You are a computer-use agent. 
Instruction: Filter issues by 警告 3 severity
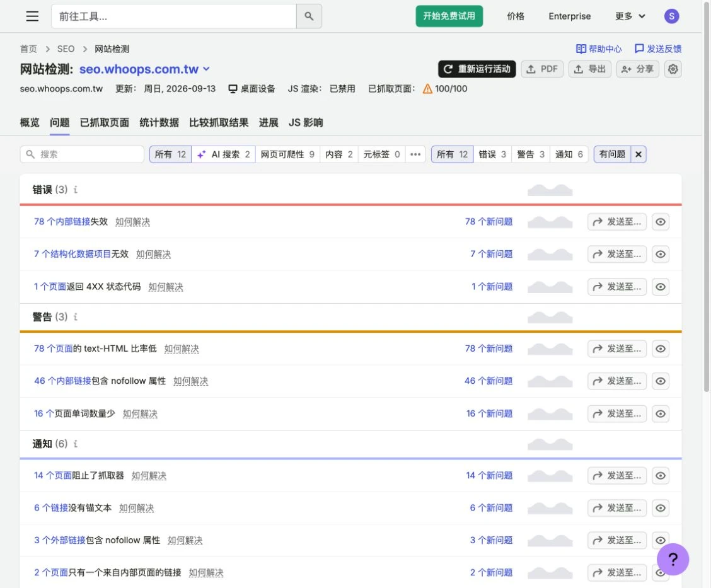coord(531,154)
